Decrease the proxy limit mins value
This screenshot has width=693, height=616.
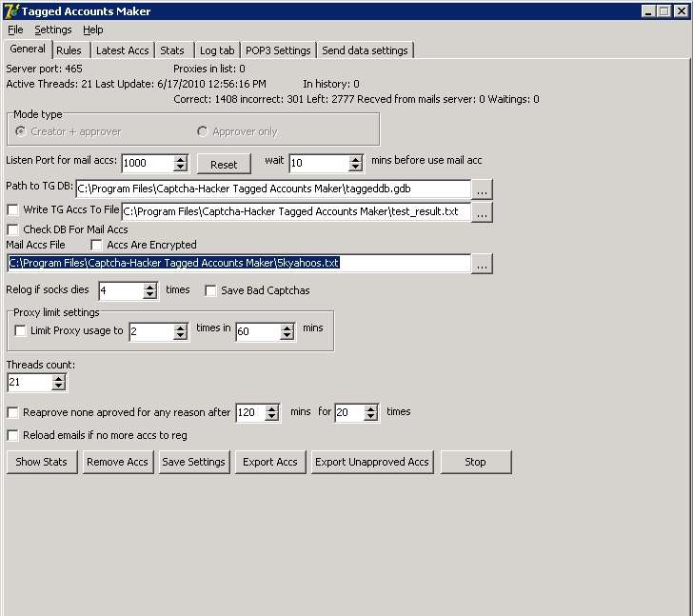tap(287, 335)
